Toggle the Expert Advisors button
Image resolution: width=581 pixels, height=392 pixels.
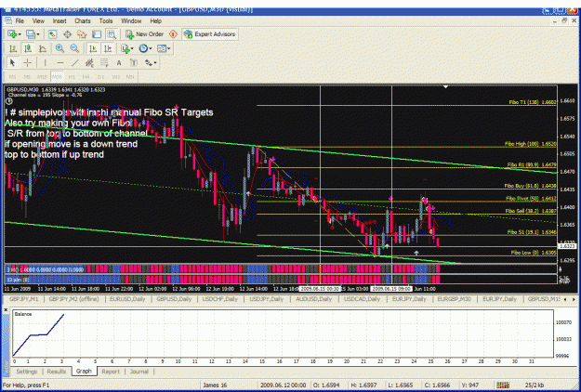(x=210, y=34)
